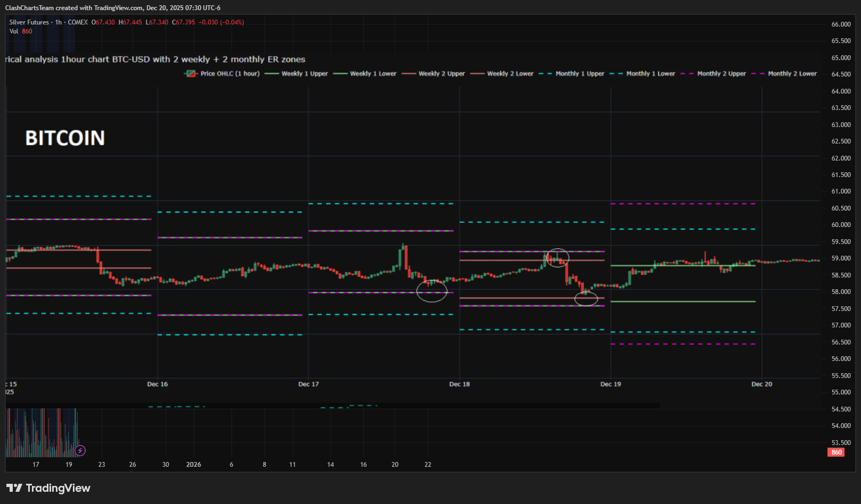Click the Dec 18 date label

[x=460, y=384]
